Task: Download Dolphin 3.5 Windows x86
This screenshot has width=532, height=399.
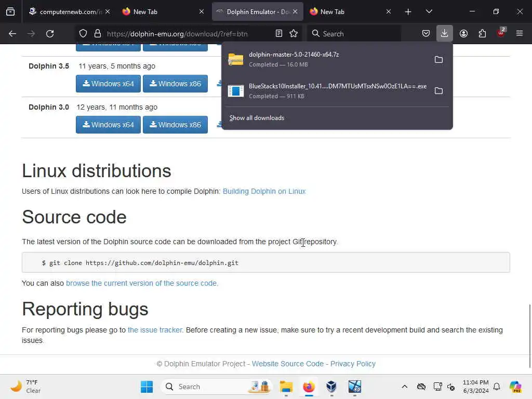Action: 175,84
